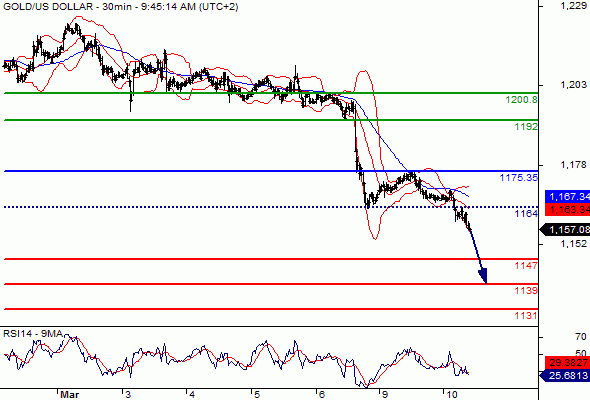Image resolution: width=590 pixels, height=400 pixels.
Task: Click the 1,152 price axis label
Action: tap(573, 244)
